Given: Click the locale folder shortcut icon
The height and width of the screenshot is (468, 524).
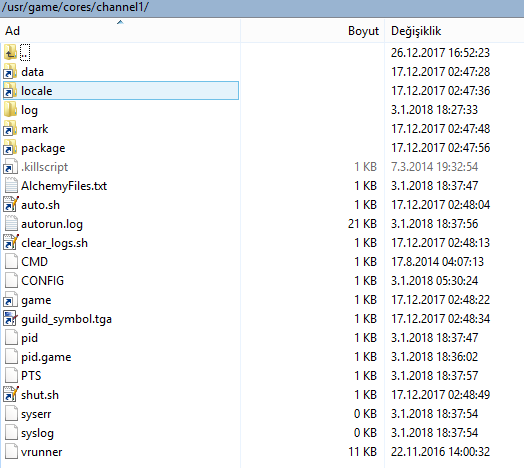Looking at the screenshot, I should point(10,91).
